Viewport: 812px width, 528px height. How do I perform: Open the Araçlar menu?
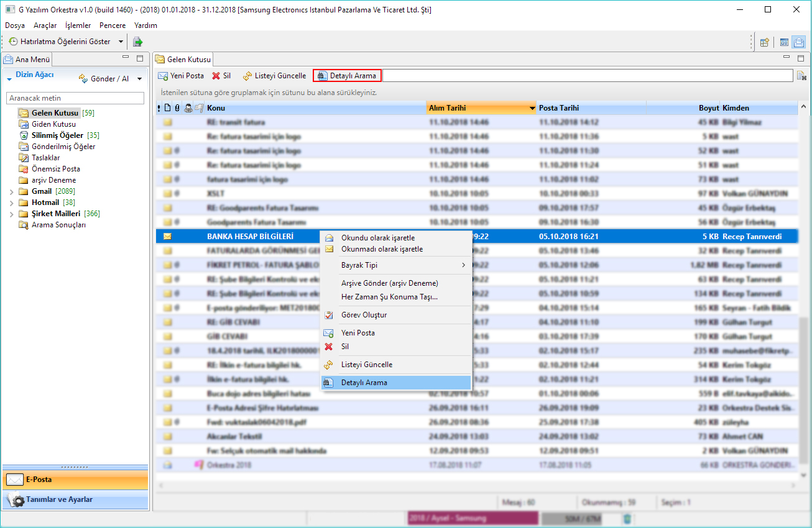pyautogui.click(x=45, y=25)
